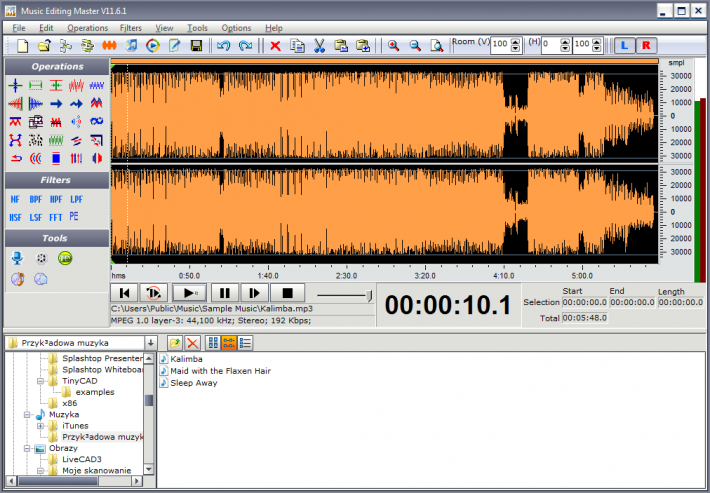Open the Operations menu
Image resolution: width=710 pixels, height=493 pixels.
[87, 28]
